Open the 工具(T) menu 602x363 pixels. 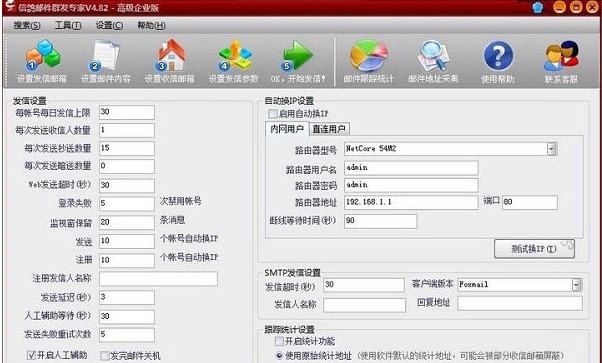[68, 26]
